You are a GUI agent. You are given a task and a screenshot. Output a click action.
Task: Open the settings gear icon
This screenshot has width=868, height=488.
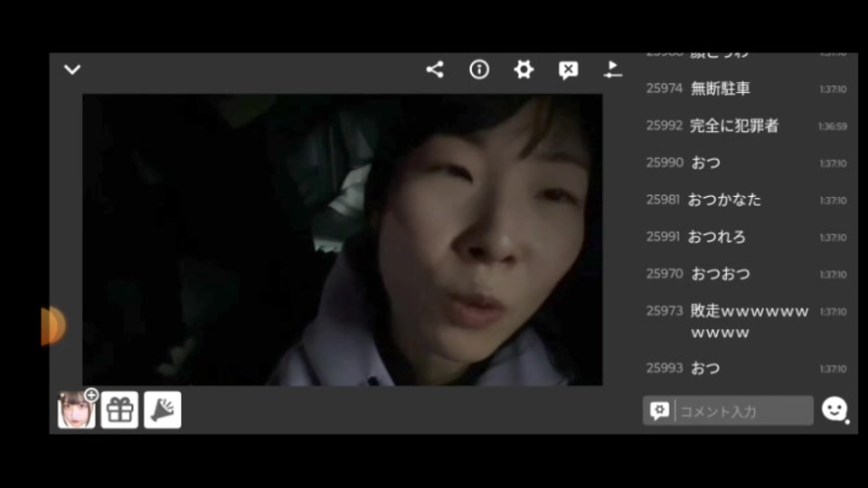click(x=524, y=70)
